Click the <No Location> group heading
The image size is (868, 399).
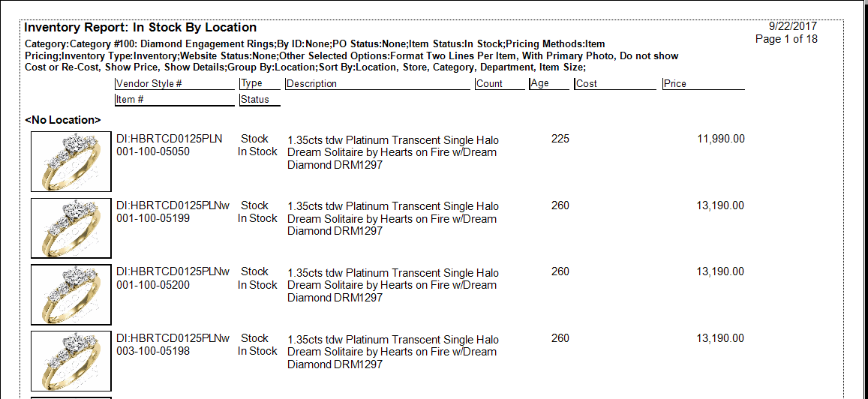63,120
